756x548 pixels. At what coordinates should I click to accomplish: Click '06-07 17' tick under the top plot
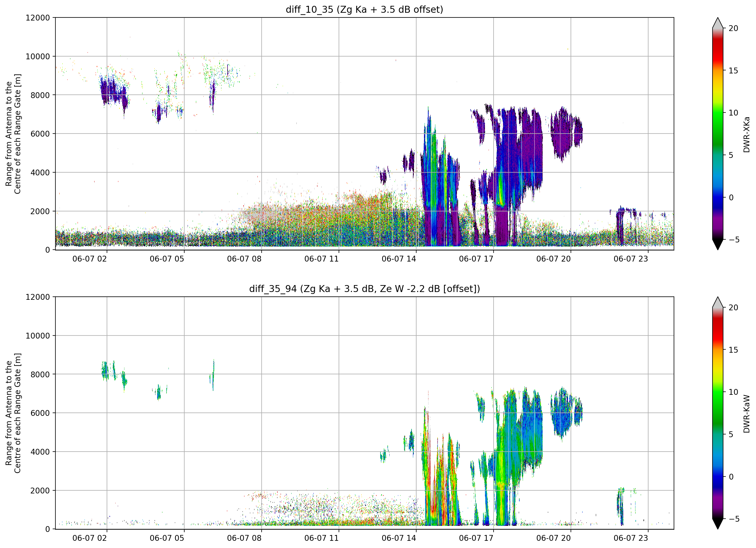[476, 259]
